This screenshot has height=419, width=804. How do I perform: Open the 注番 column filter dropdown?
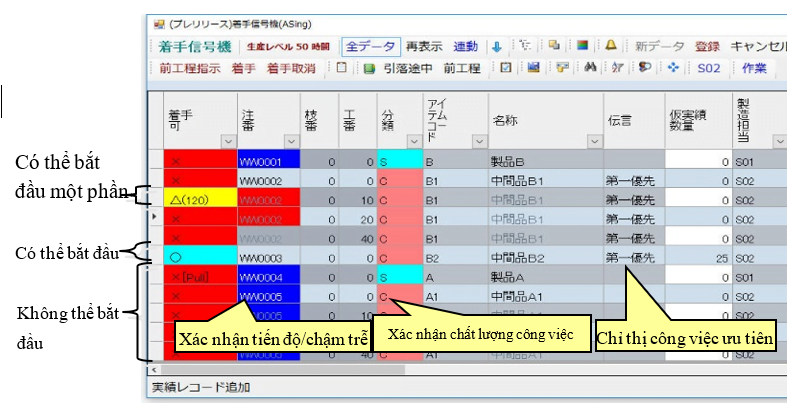[291, 141]
